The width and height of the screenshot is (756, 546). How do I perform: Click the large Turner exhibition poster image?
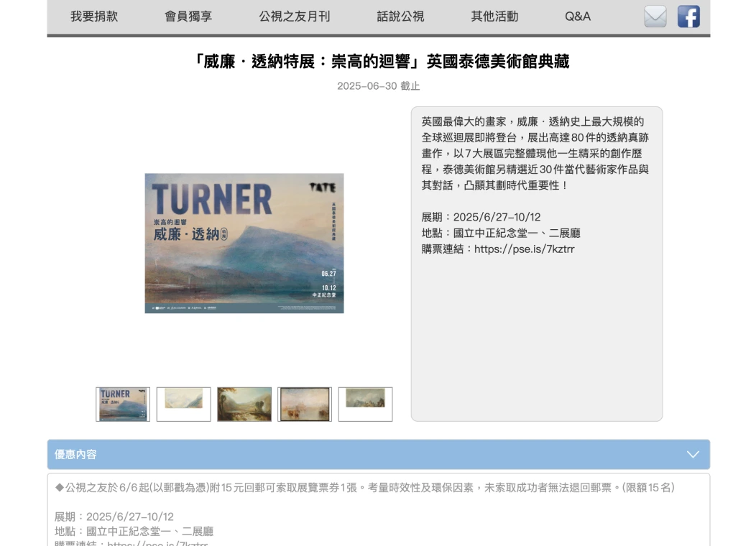tap(244, 244)
